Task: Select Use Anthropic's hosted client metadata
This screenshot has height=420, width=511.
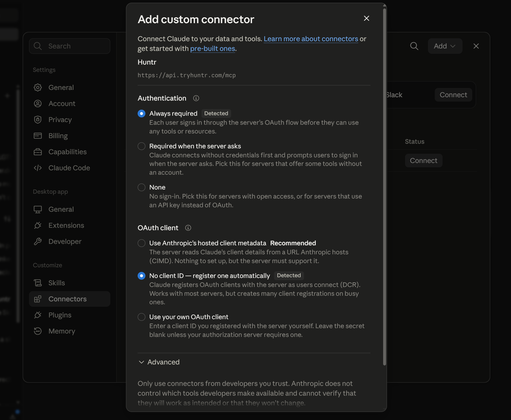Action: 142,243
